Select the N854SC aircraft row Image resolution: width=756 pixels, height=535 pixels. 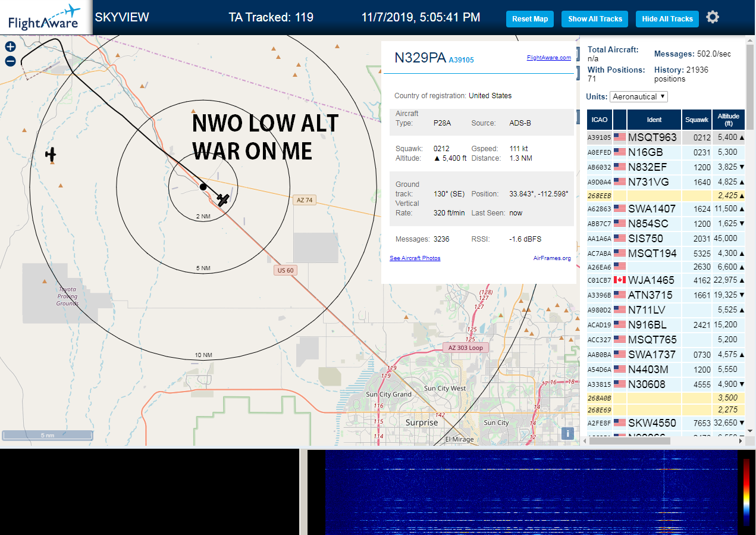[x=666, y=224]
